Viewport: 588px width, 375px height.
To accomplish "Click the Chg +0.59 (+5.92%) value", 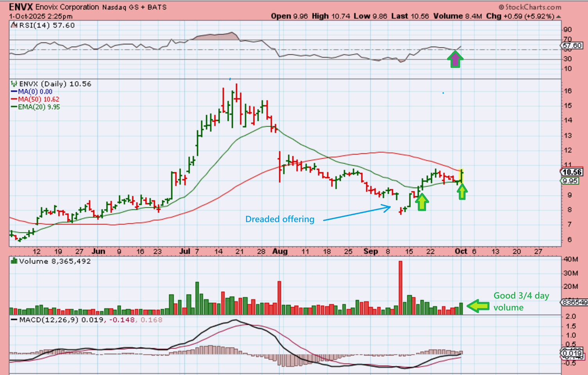I will [x=520, y=16].
